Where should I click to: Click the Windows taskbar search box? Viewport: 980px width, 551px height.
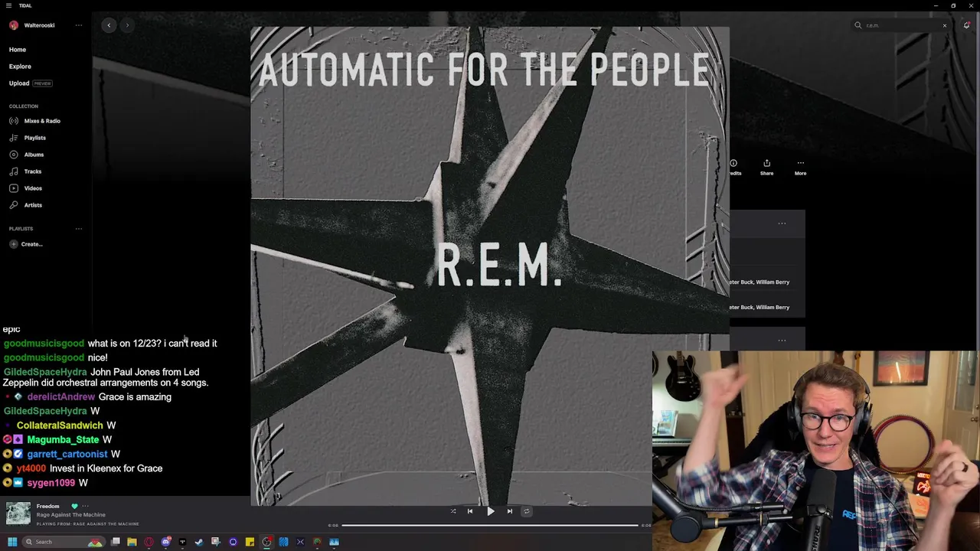point(63,542)
